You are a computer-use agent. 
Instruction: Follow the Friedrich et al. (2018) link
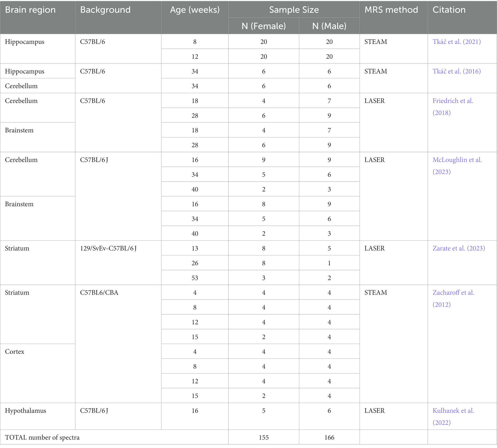tap(453, 107)
